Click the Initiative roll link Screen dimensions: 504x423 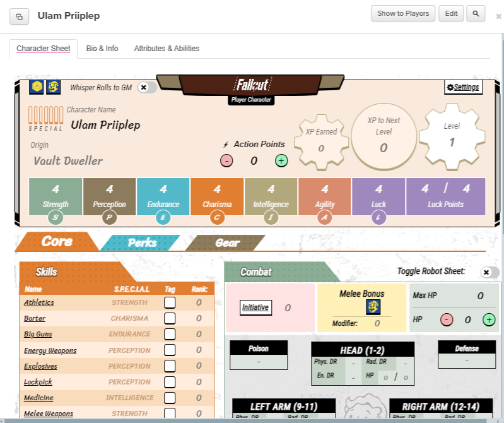pos(255,307)
